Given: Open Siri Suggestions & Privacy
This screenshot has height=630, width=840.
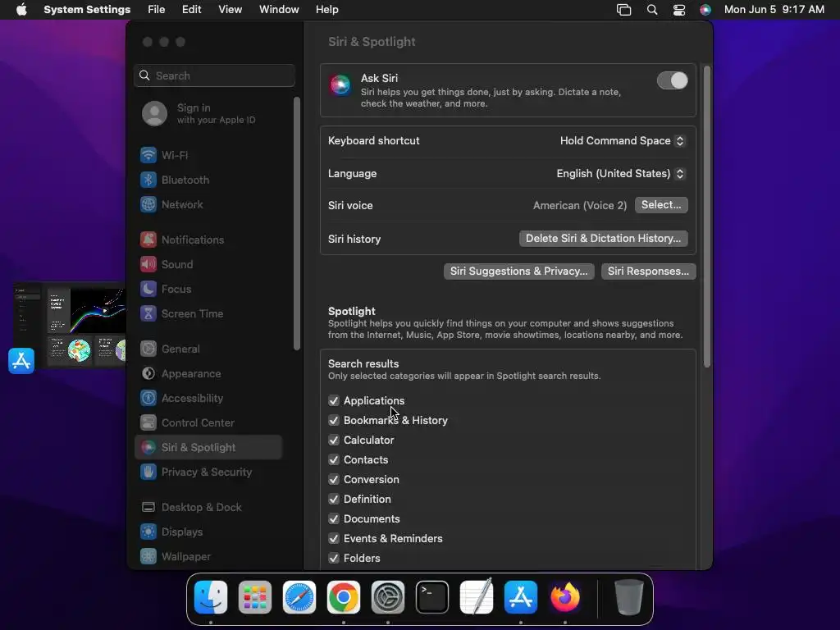Looking at the screenshot, I should (518, 271).
